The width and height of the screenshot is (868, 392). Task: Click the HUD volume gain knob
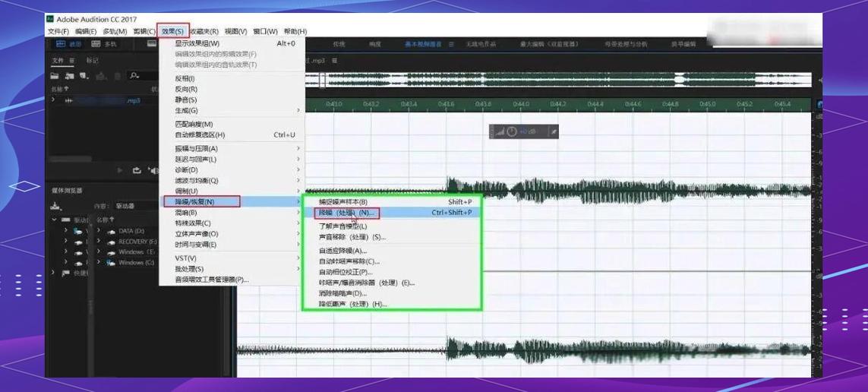click(512, 131)
